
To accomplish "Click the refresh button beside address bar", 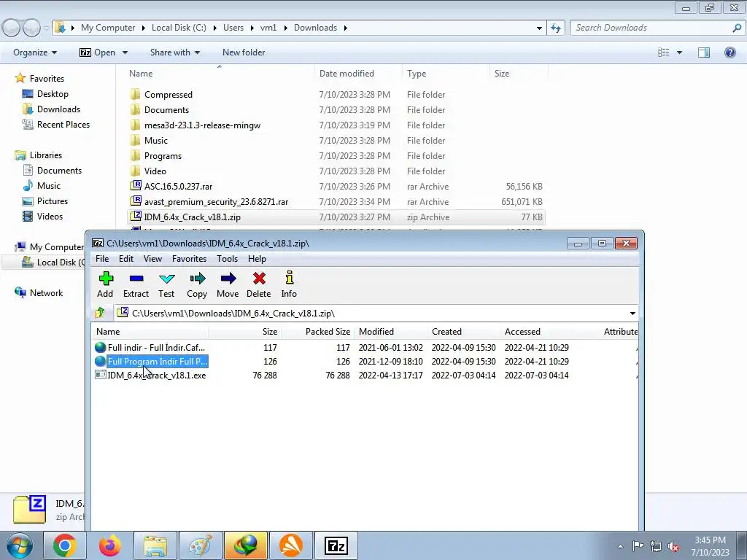I will tap(555, 28).
